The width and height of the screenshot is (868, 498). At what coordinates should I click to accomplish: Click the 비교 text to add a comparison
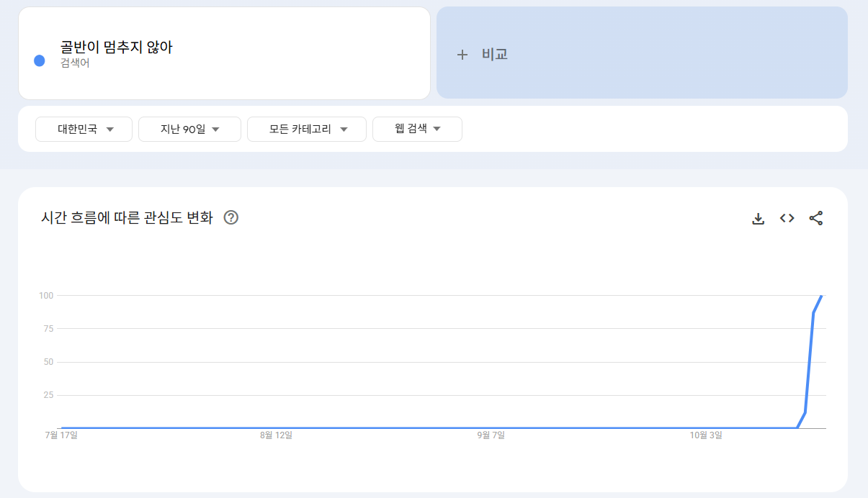[x=495, y=55]
